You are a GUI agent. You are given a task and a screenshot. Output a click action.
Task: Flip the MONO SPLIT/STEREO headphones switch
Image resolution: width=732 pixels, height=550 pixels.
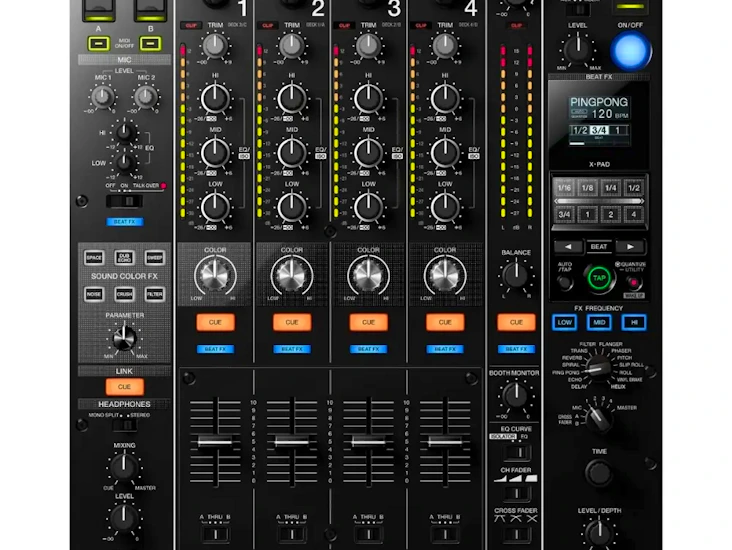125,425
